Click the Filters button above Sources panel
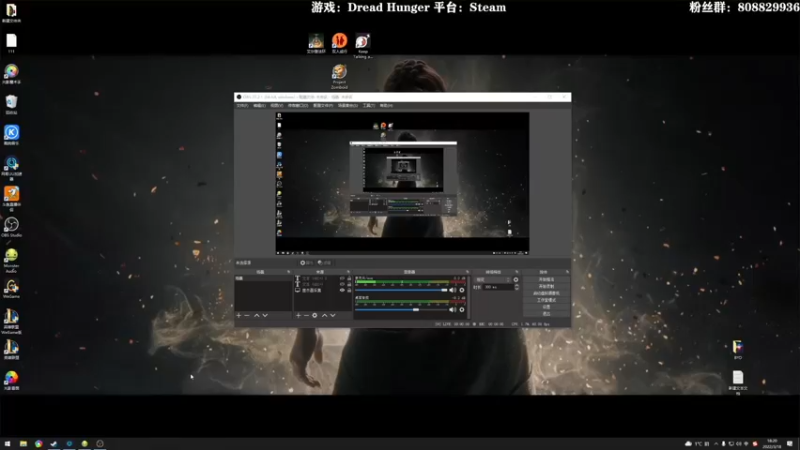800x450 pixels. (x=324, y=263)
